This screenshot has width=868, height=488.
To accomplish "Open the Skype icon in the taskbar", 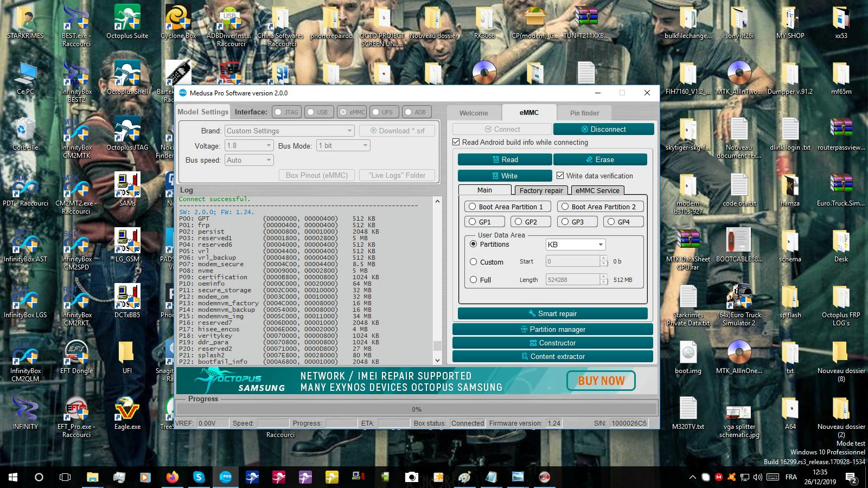I will [x=199, y=477].
